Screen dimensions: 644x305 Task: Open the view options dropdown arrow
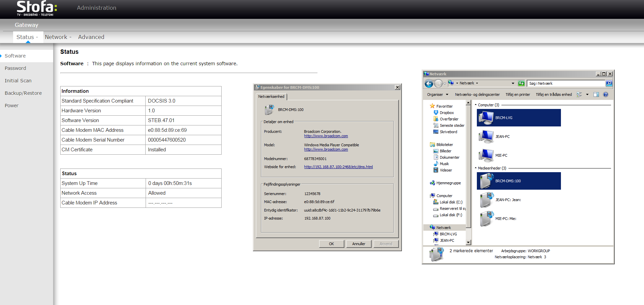tap(587, 94)
